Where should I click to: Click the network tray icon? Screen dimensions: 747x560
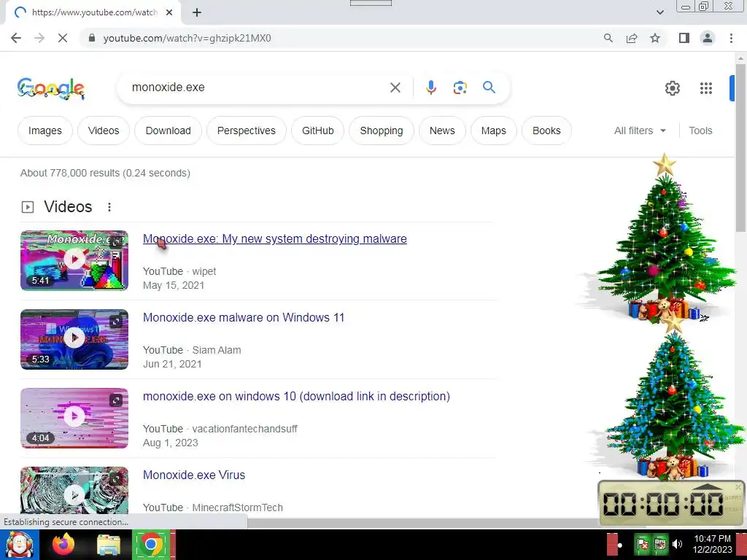click(x=659, y=544)
